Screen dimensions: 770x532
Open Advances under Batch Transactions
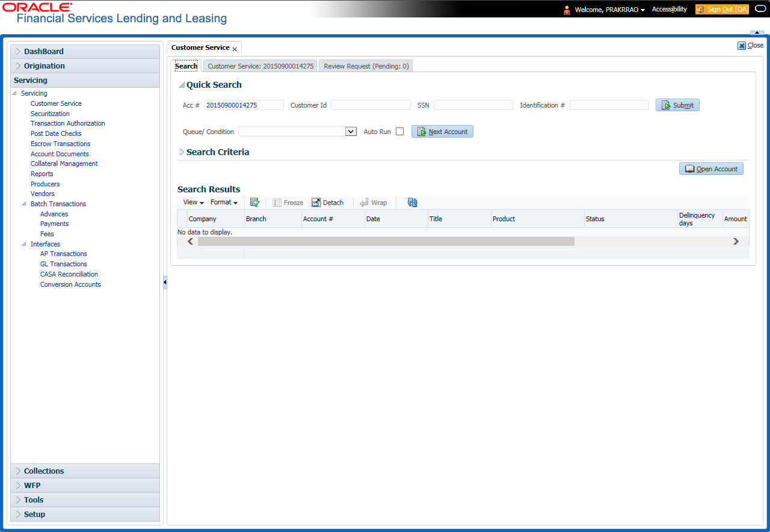click(54, 214)
